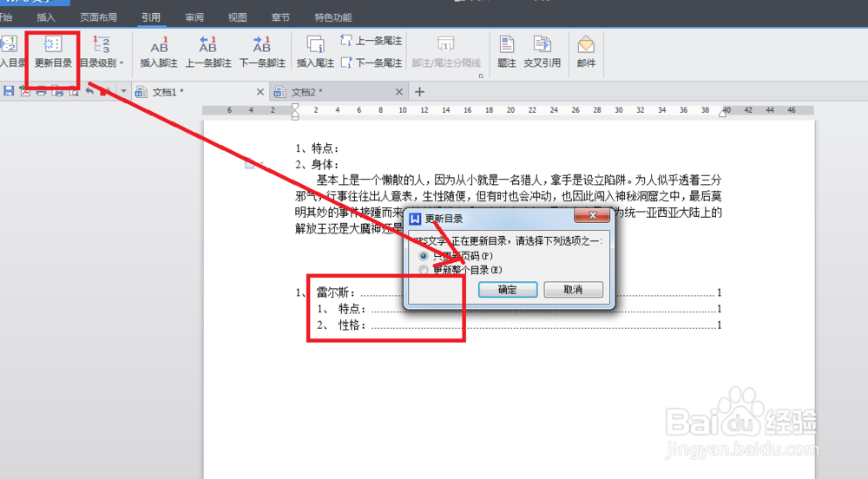Click the 邮件 (mail) icon
868x479 pixels.
point(586,44)
